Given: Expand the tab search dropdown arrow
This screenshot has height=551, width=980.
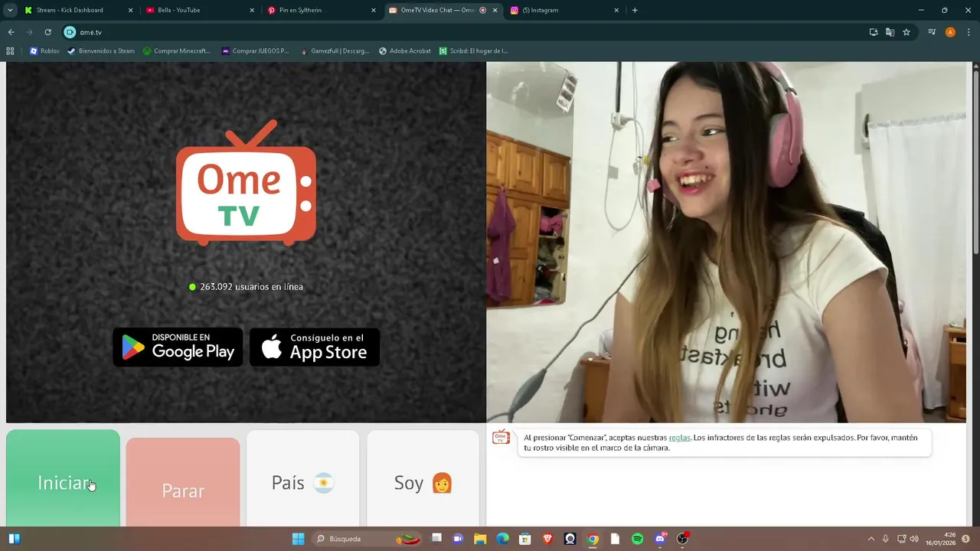Looking at the screenshot, I should click(x=10, y=10).
